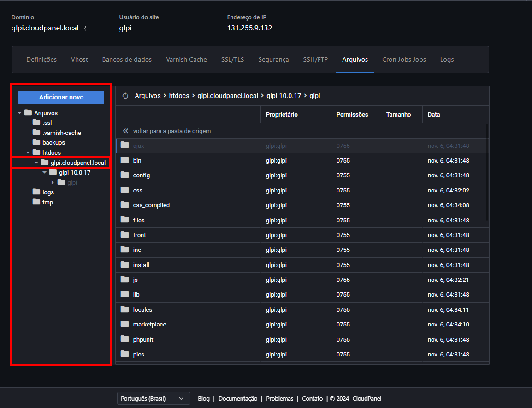Click the logs folder icon in the tree
Image resolution: width=532 pixels, height=408 pixels.
36,192
